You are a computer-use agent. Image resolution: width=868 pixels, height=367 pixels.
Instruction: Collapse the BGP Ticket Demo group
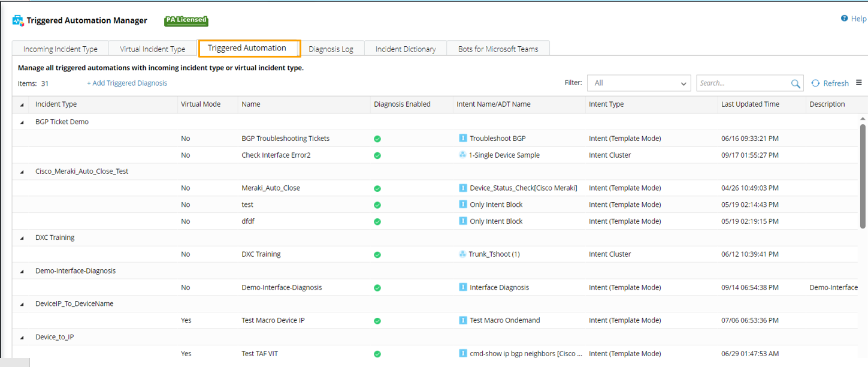[x=22, y=122]
